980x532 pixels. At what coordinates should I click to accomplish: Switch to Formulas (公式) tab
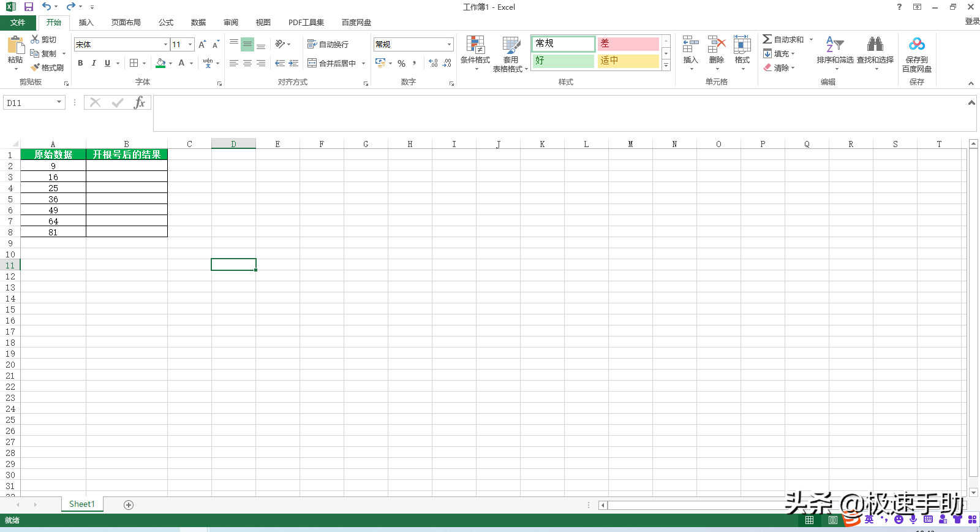pos(166,22)
